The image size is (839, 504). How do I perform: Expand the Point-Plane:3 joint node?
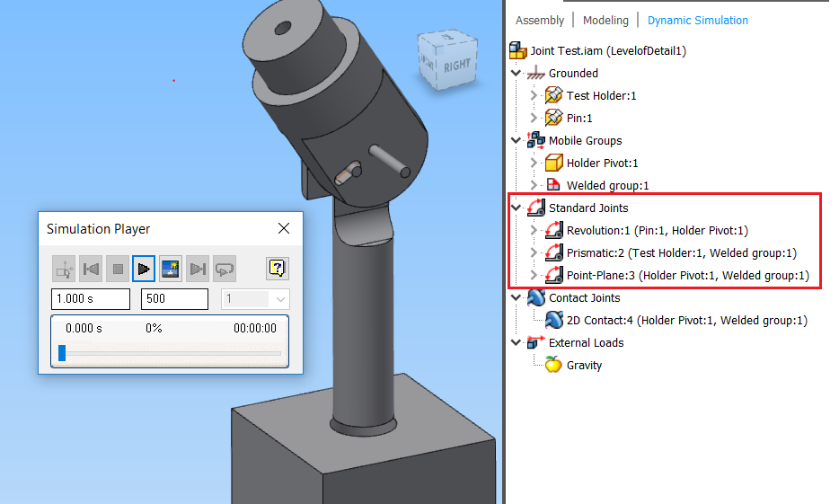pyautogui.click(x=534, y=275)
